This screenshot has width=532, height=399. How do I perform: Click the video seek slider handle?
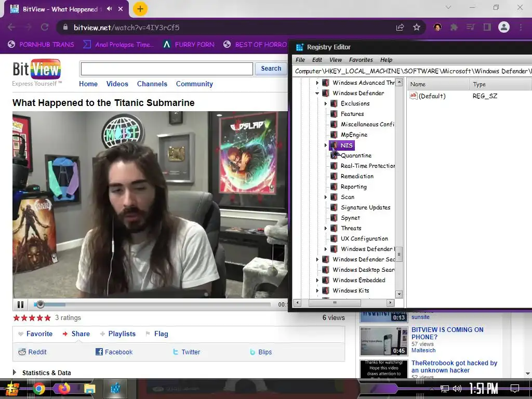(x=41, y=304)
